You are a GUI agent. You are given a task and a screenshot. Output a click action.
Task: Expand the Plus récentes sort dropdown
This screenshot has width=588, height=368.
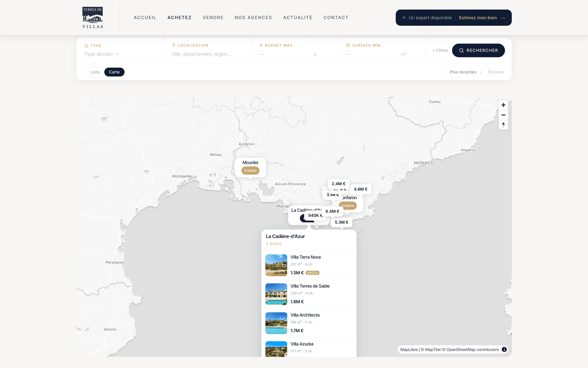pyautogui.click(x=463, y=72)
